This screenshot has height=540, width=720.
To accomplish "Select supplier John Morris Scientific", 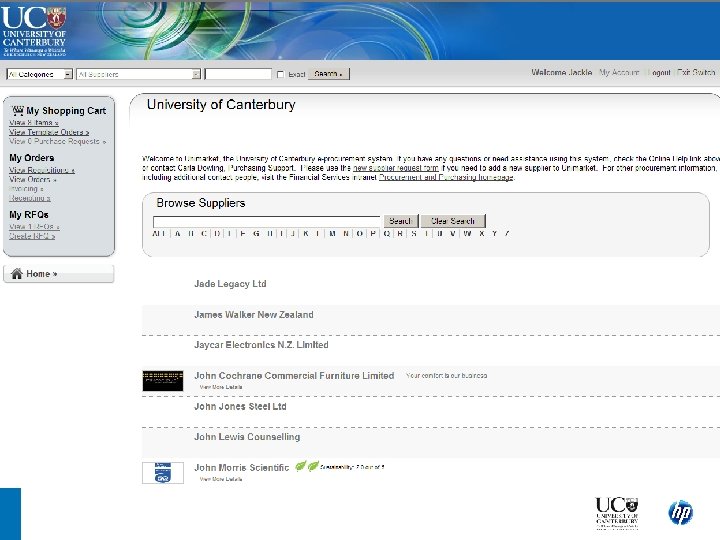I will click(242, 467).
